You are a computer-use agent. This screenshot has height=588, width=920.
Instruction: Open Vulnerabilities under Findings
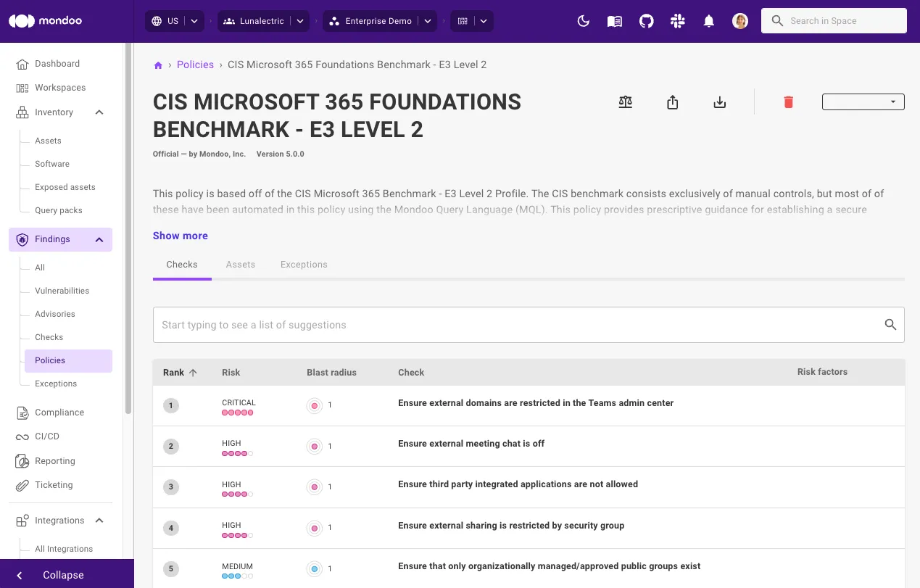point(62,291)
